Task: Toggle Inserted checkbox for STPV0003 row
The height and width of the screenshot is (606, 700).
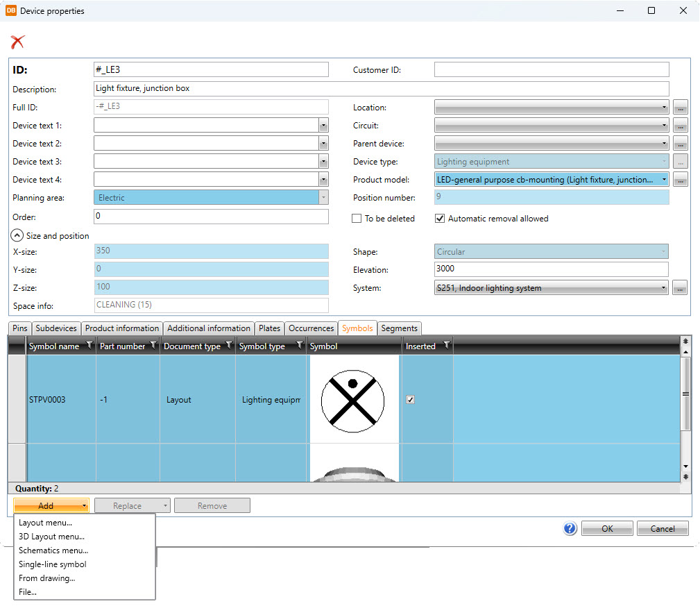Action: coord(410,400)
